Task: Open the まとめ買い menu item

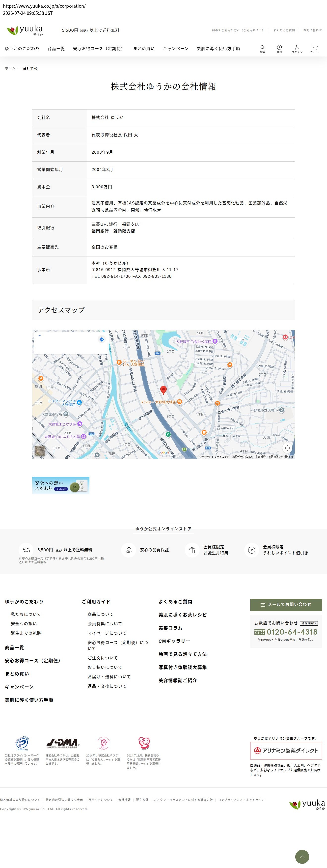Action: click(x=144, y=49)
